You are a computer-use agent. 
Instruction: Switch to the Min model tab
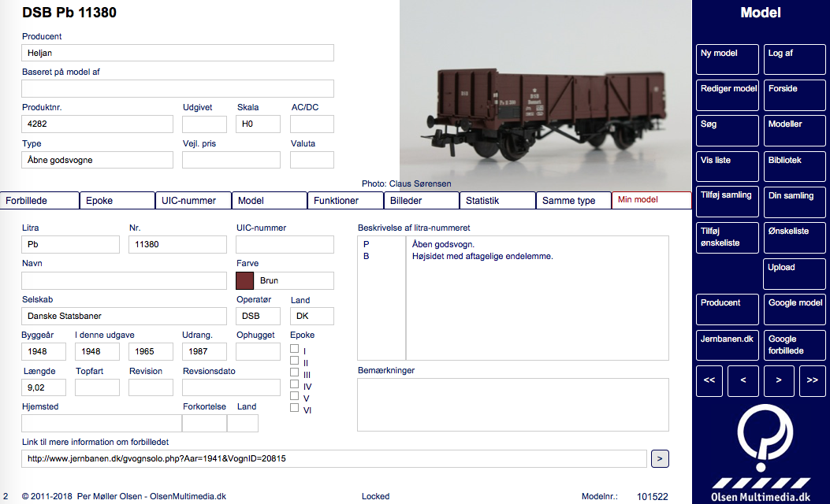coord(652,200)
